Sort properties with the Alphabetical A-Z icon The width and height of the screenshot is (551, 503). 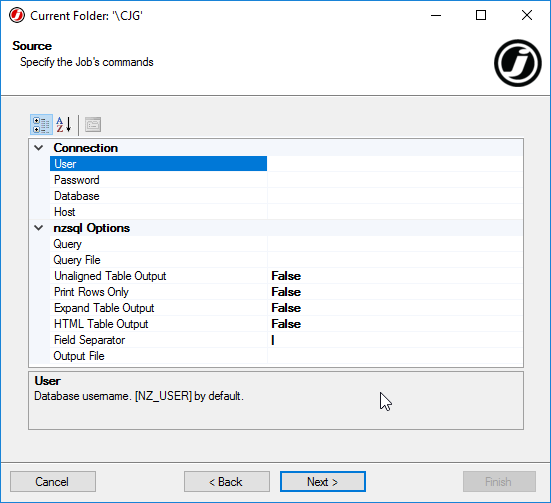pos(64,125)
